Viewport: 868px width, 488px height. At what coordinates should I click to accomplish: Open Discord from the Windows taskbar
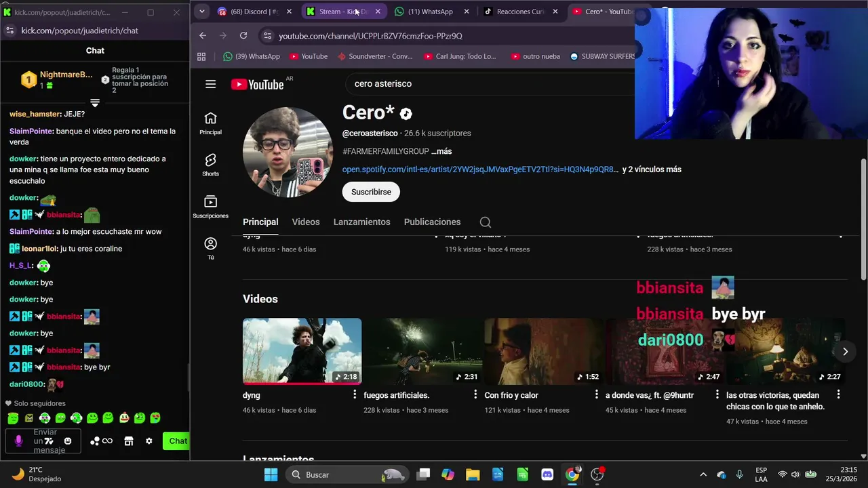click(x=547, y=474)
